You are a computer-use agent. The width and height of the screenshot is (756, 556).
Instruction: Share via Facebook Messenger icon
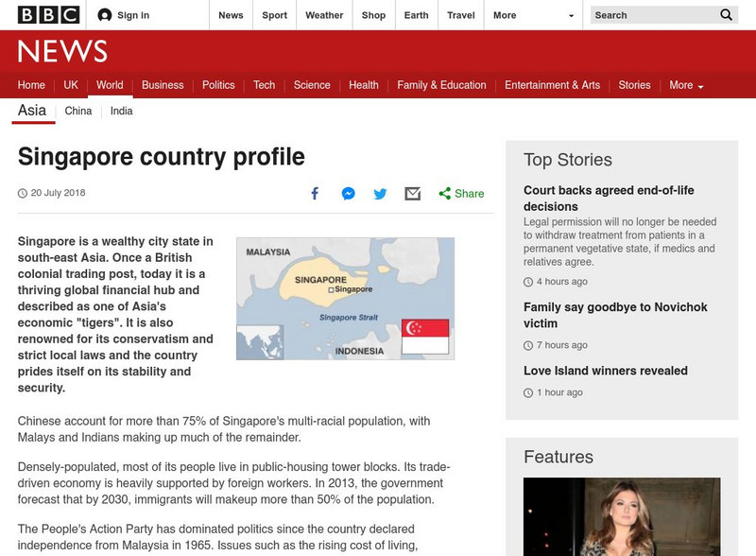point(348,194)
